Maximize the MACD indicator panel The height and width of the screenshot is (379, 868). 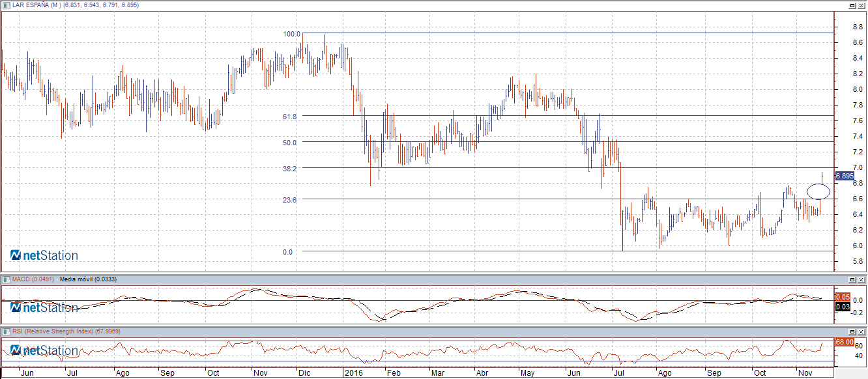852,279
